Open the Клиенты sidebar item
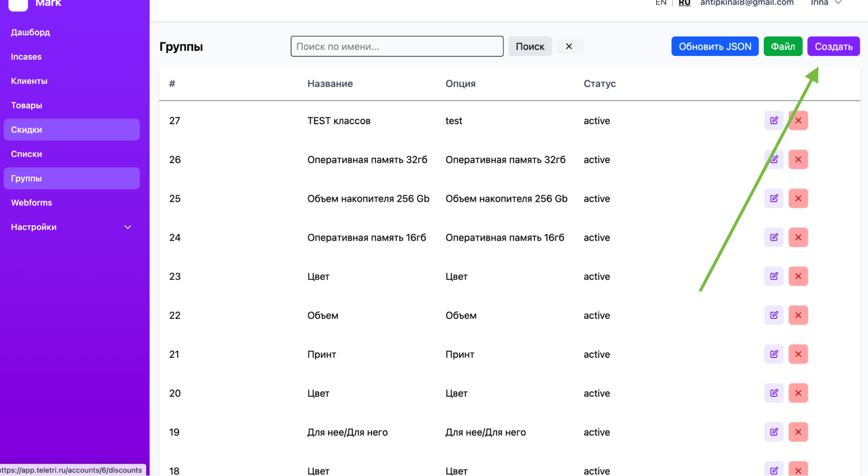 point(29,81)
